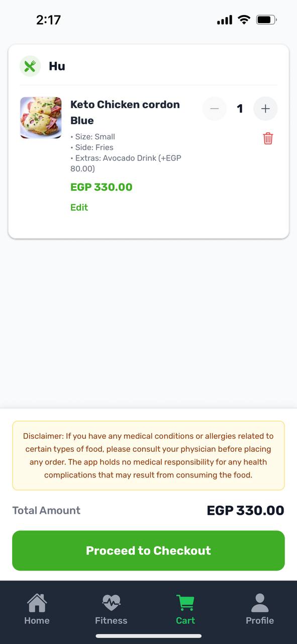Tap the Keto Chicken cordon Blue title
Image resolution: width=297 pixels, height=644 pixels.
point(125,112)
